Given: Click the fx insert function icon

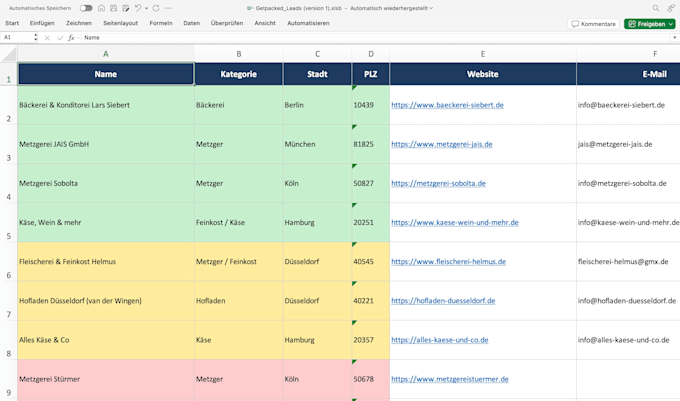Looking at the screenshot, I should coord(71,38).
